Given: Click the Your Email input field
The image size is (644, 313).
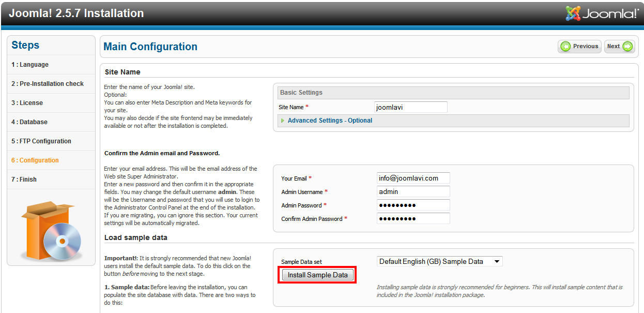Looking at the screenshot, I should (x=413, y=178).
